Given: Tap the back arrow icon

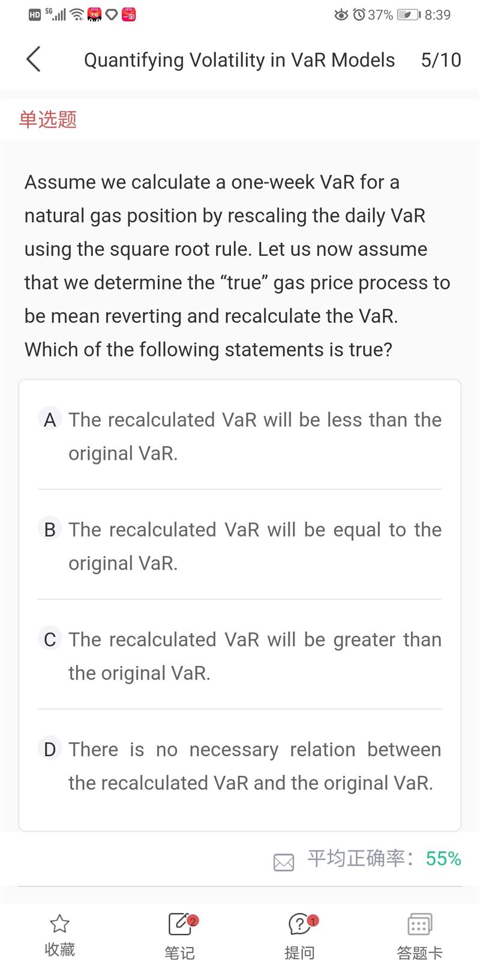Looking at the screenshot, I should point(34,59).
